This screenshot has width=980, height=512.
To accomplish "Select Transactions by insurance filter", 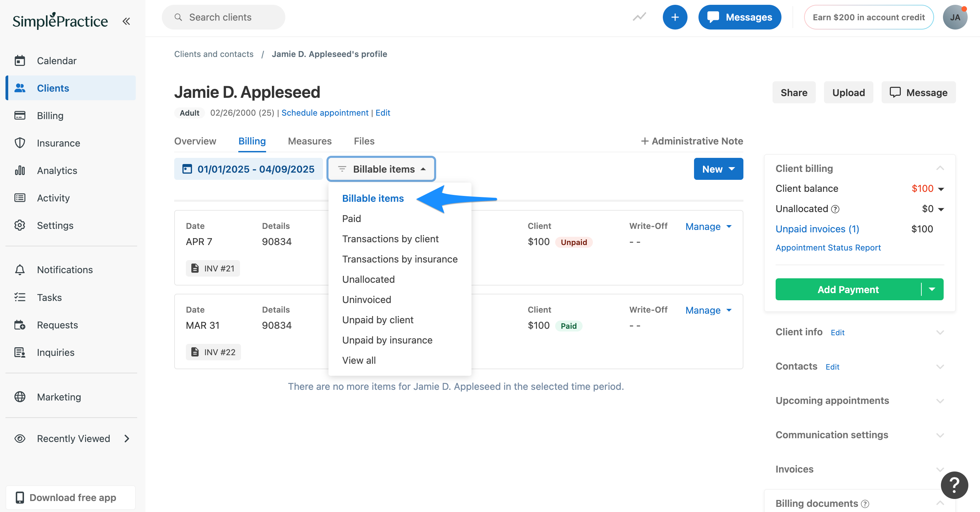I will (400, 259).
